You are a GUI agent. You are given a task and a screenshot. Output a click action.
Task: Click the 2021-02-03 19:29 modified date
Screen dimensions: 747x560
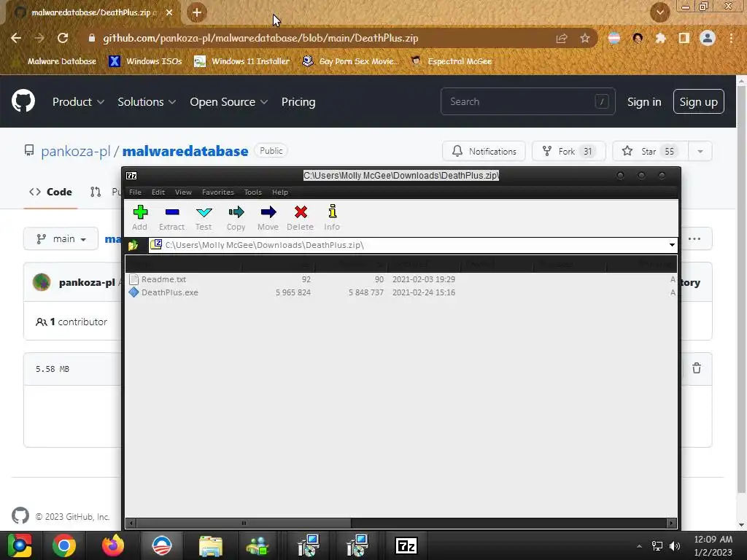424,279
